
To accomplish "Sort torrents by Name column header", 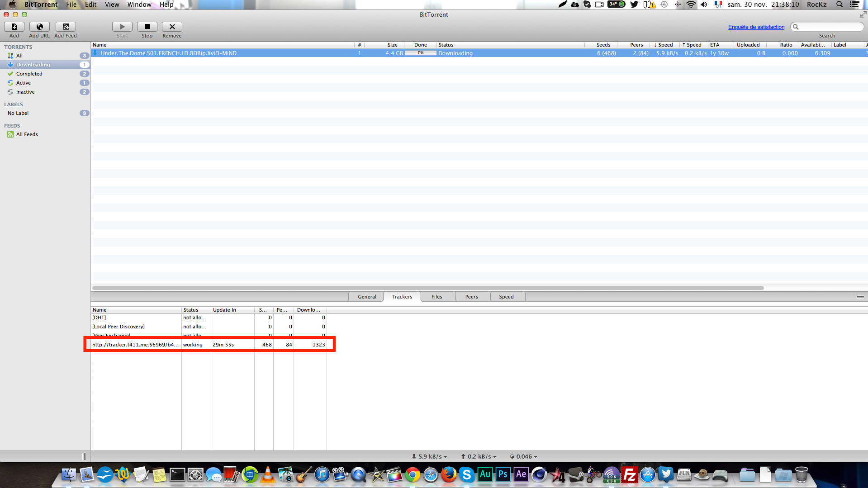I will [223, 45].
